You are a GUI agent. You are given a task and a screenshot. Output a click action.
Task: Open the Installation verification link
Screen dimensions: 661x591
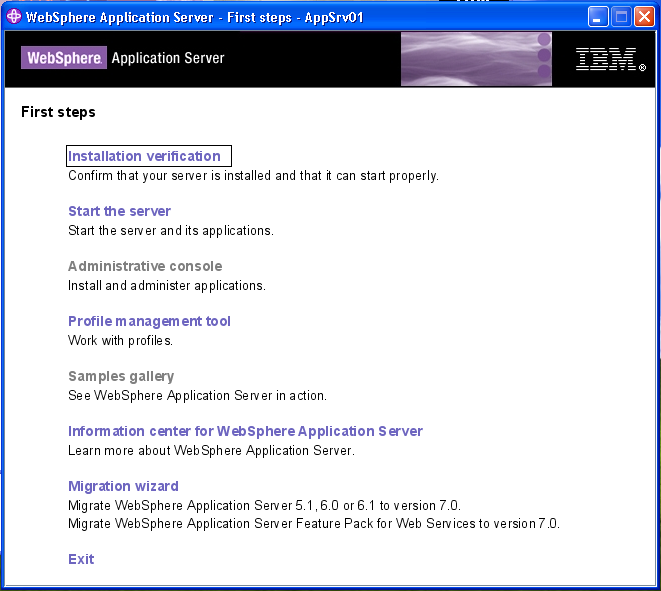[144, 156]
